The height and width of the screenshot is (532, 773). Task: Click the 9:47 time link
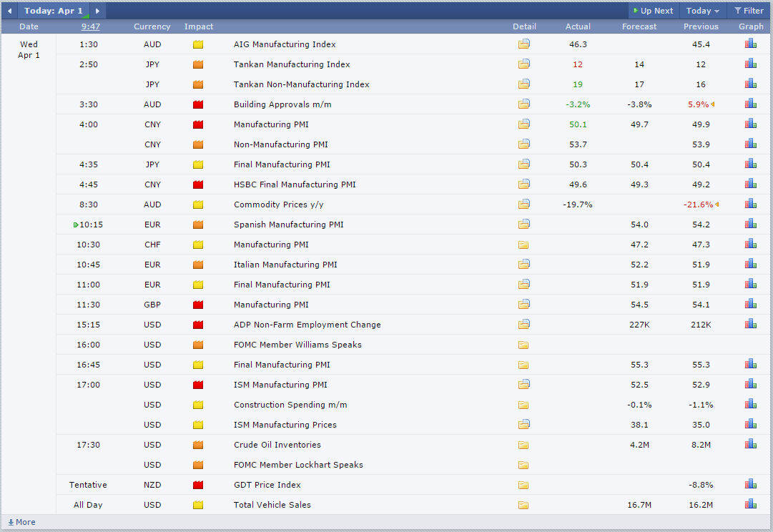(x=90, y=26)
